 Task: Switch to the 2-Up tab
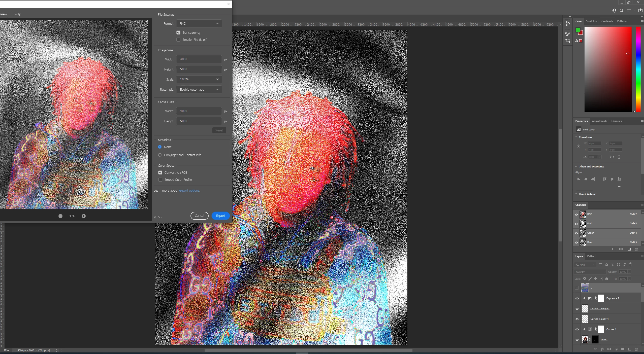(x=17, y=14)
